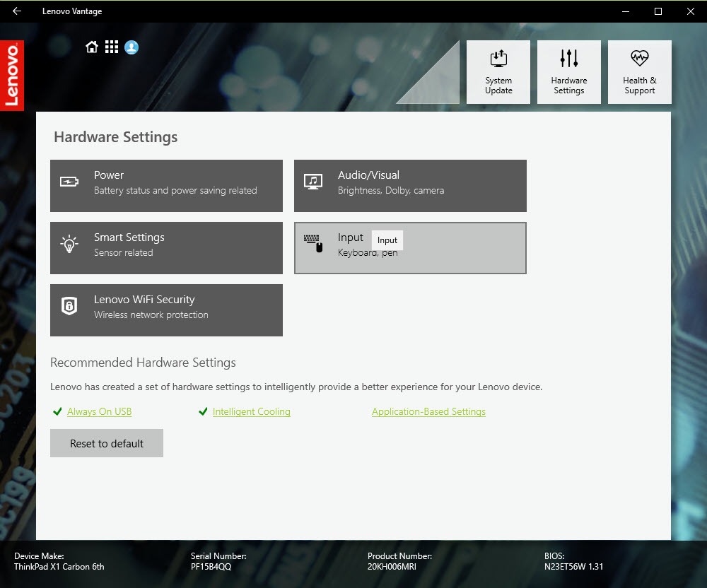Select the Lenovo WiFi Security tile
Image resolution: width=707 pixels, height=588 pixels.
point(166,310)
